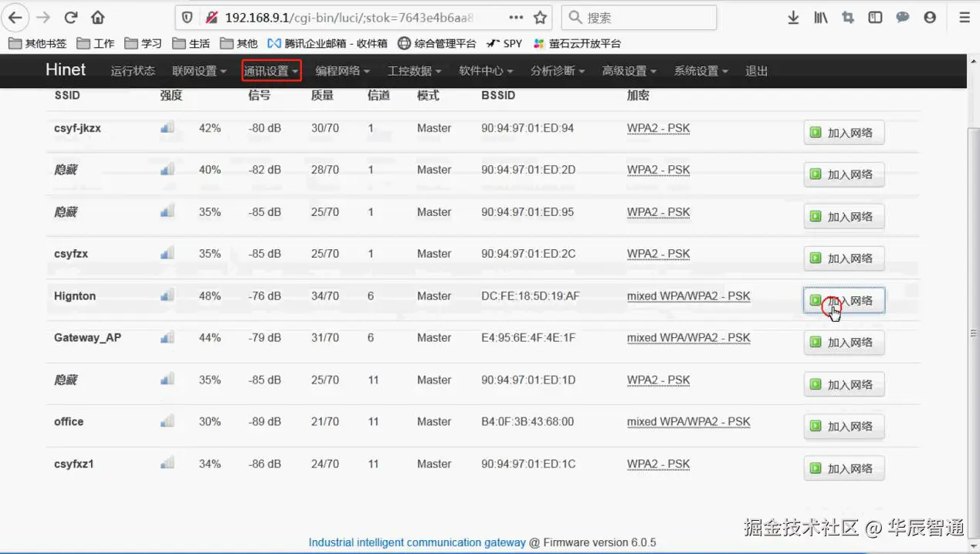Expand the 工控数据 dropdown menu
The width and height of the screenshot is (980, 554).
pyautogui.click(x=414, y=71)
